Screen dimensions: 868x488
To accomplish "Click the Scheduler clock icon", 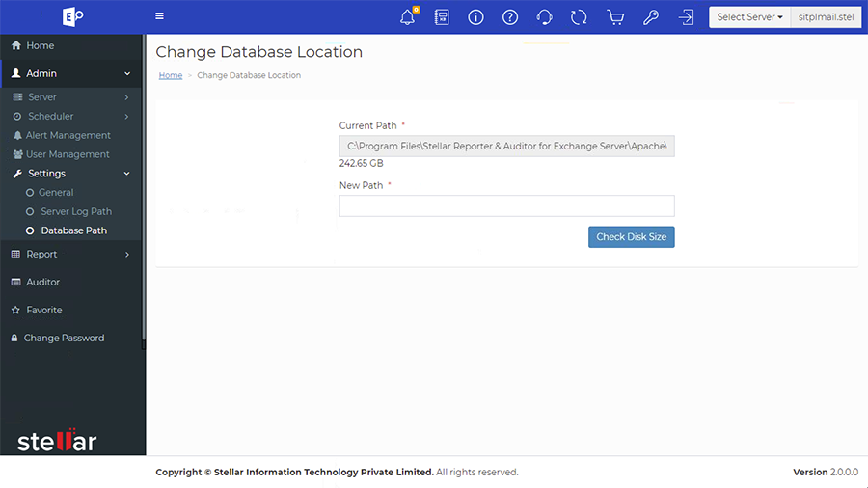I will point(17,116).
